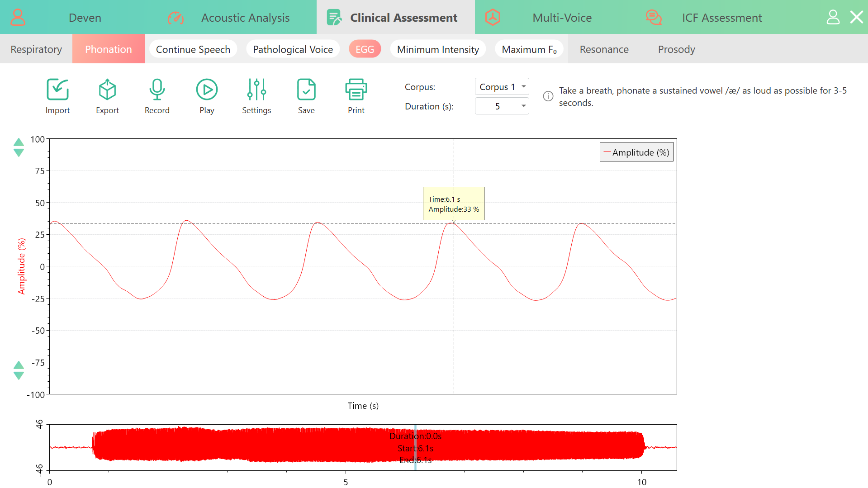Choose the EGG test
868x488 pixels.
(365, 49)
